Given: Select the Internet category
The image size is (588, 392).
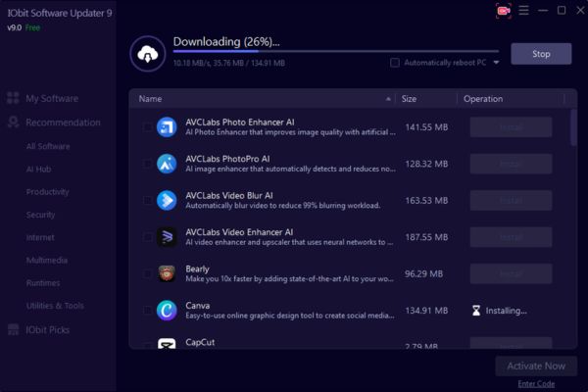Looking at the screenshot, I should pyautogui.click(x=40, y=237).
